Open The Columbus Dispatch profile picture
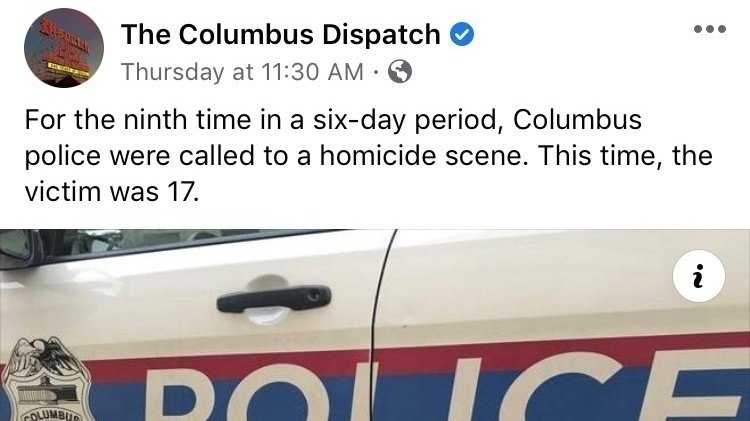Viewport: 750px width, 421px height. (x=64, y=47)
